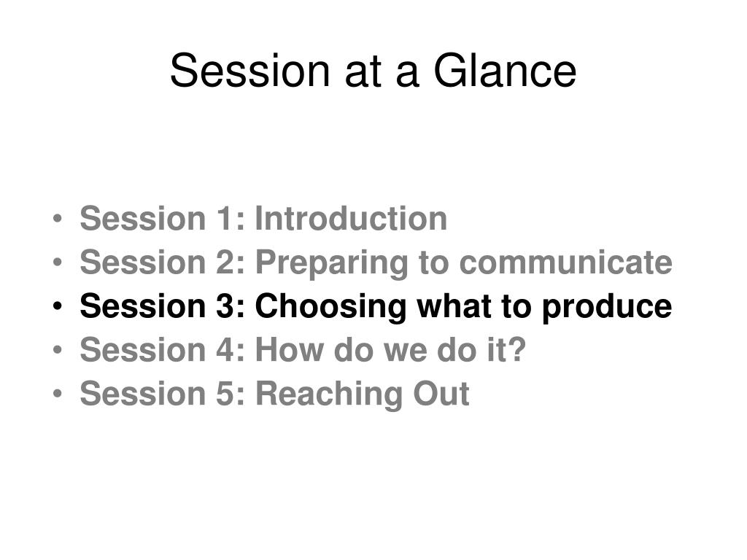
Task: Click the word 'communicate' in Session 2
Action: (566, 262)
